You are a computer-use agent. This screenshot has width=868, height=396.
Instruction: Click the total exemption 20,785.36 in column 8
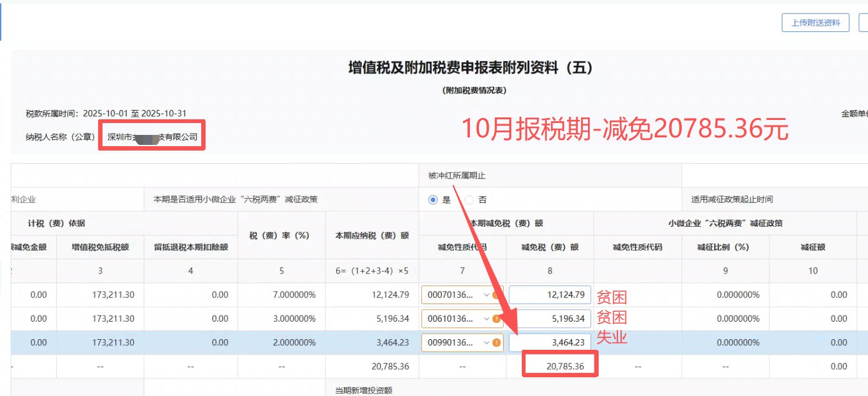[564, 366]
